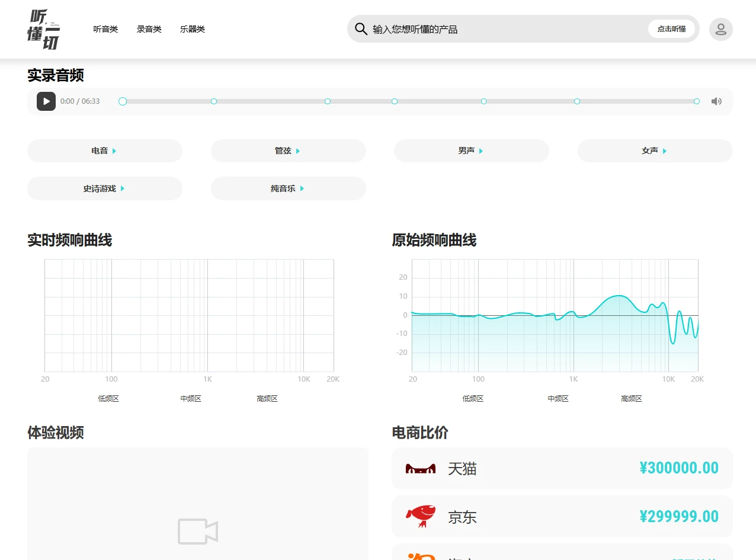This screenshot has height=560, width=756.
Task: Go to homepage via site logo
Action: (x=44, y=29)
